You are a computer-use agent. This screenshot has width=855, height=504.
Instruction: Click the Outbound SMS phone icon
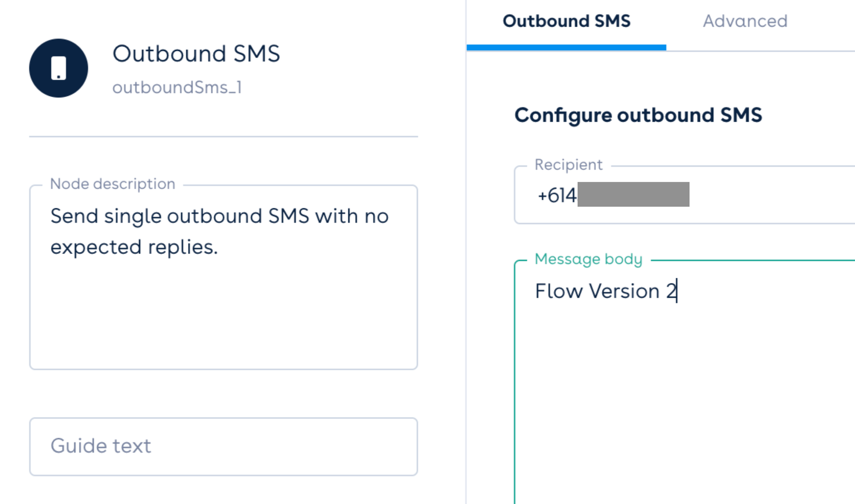pos(59,68)
